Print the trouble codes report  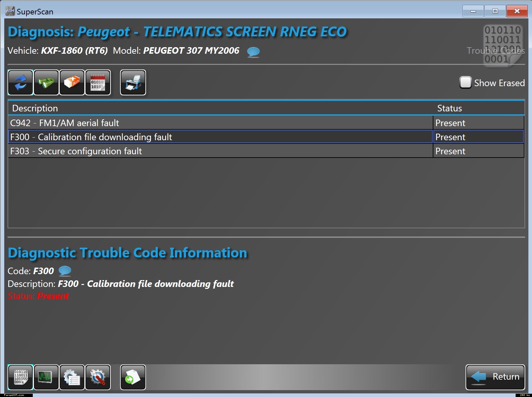(x=133, y=83)
